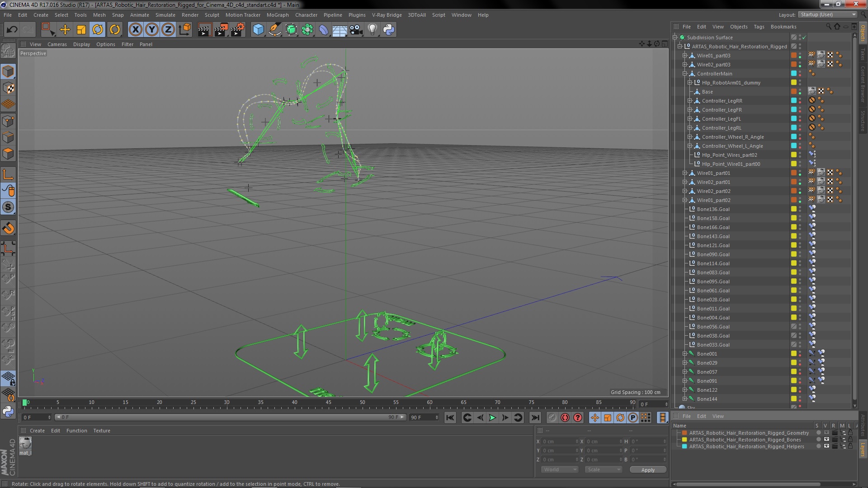Open Object manager Bookmarks menu
Image resolution: width=868 pixels, height=488 pixels.
783,27
